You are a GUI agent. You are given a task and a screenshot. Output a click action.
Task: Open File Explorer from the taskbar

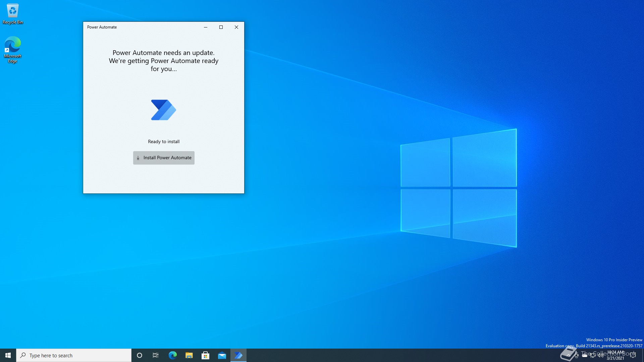click(x=189, y=355)
